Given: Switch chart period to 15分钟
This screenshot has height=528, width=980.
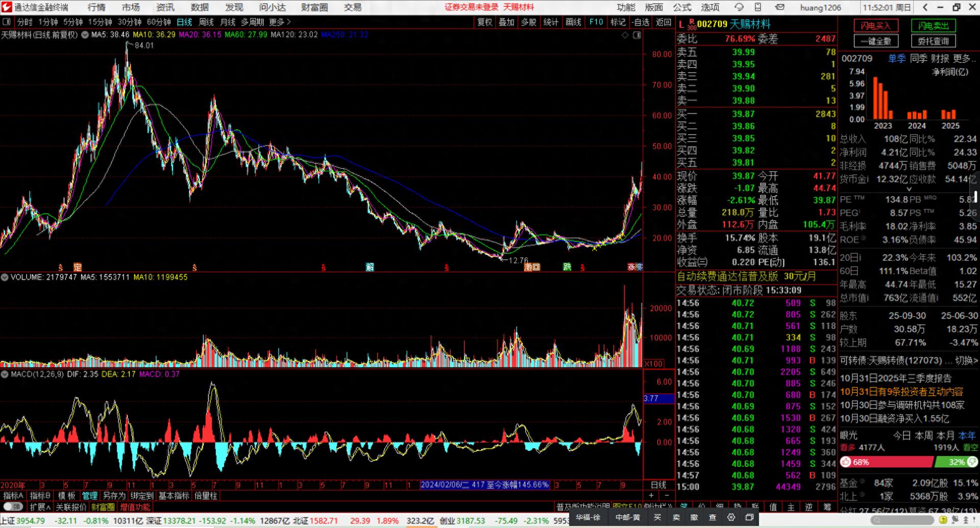Looking at the screenshot, I should (x=100, y=22).
